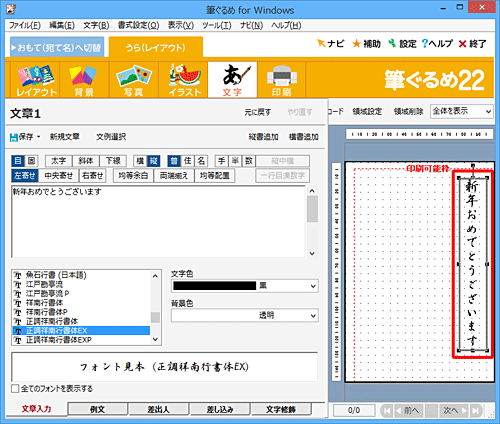The image size is (500, 424).
Task: Click 領域設定 area settings button
Action: click(x=367, y=111)
